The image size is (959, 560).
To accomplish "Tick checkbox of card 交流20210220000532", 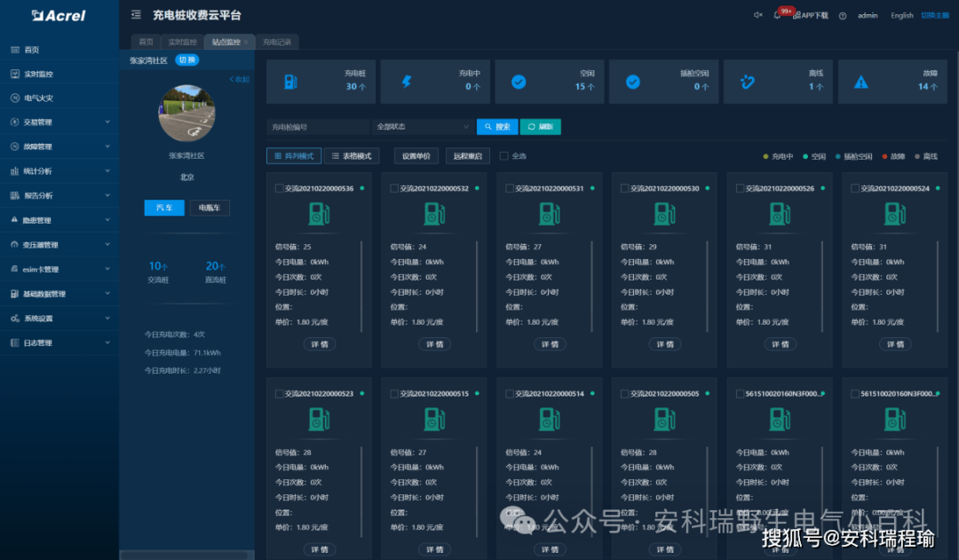I will pos(394,188).
